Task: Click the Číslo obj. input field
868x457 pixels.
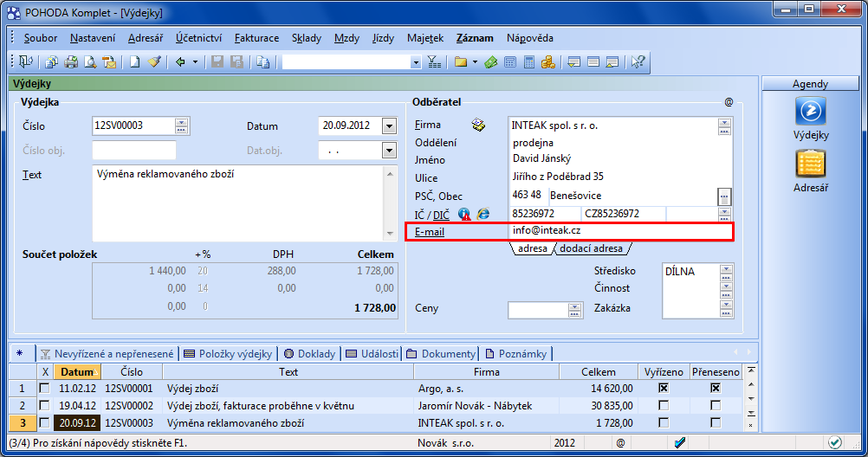Action: [x=134, y=151]
